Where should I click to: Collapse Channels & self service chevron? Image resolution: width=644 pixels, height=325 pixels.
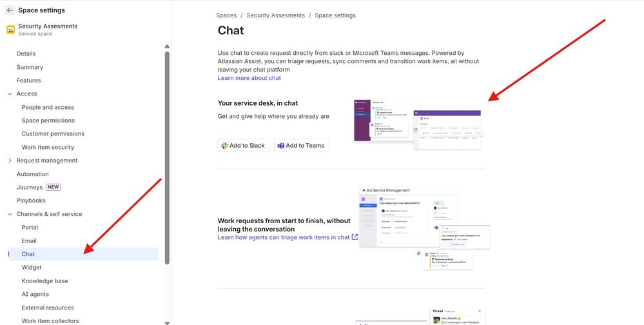point(10,214)
